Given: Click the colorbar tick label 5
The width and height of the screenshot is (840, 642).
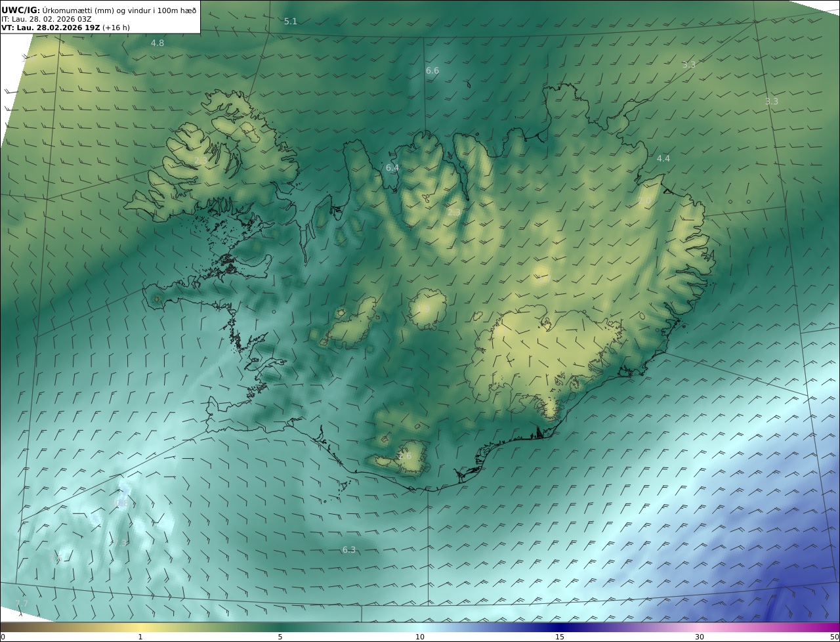Looking at the screenshot, I should tap(280, 637).
